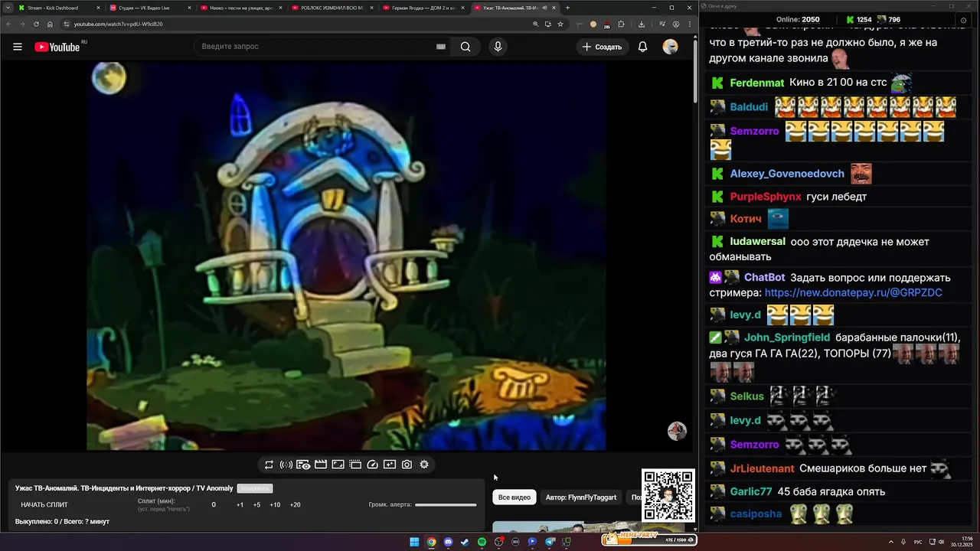Start voice search with microphone

[498, 47]
